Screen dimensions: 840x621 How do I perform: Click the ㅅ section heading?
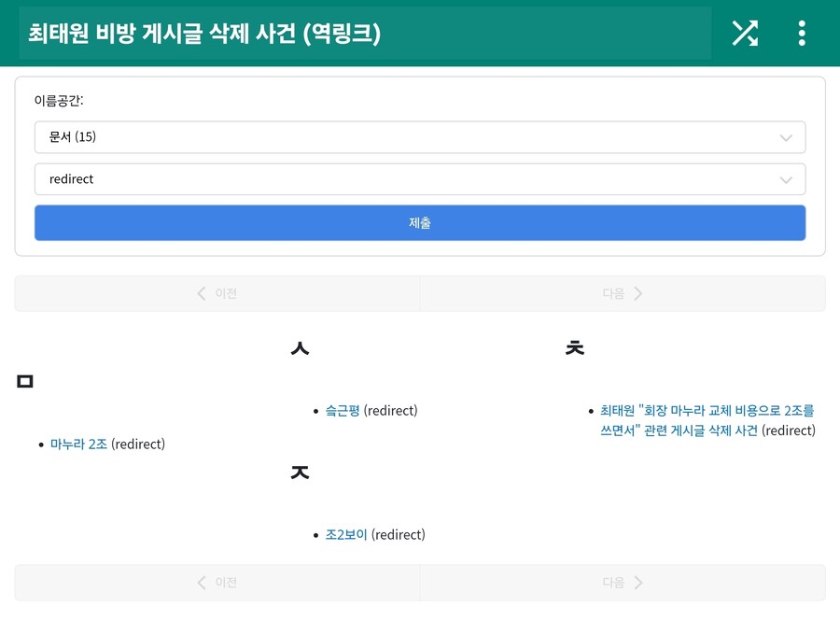[x=300, y=347]
